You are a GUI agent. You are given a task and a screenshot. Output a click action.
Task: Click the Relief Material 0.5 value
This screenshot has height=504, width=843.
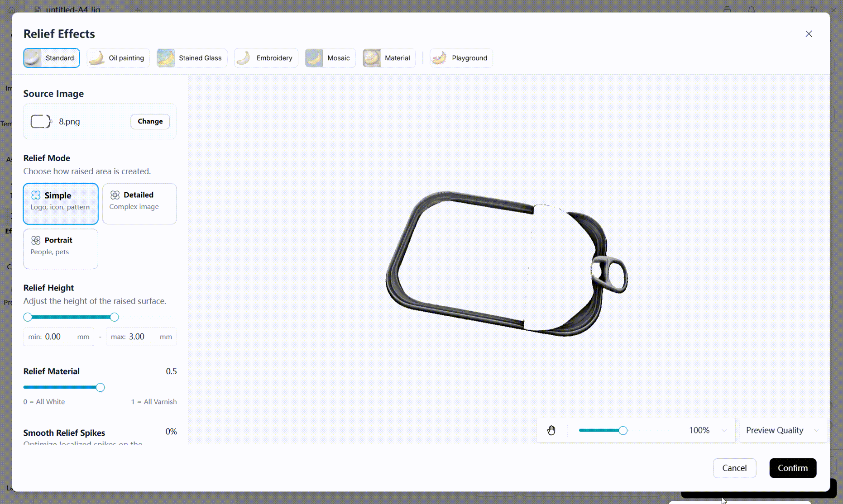coord(171,371)
